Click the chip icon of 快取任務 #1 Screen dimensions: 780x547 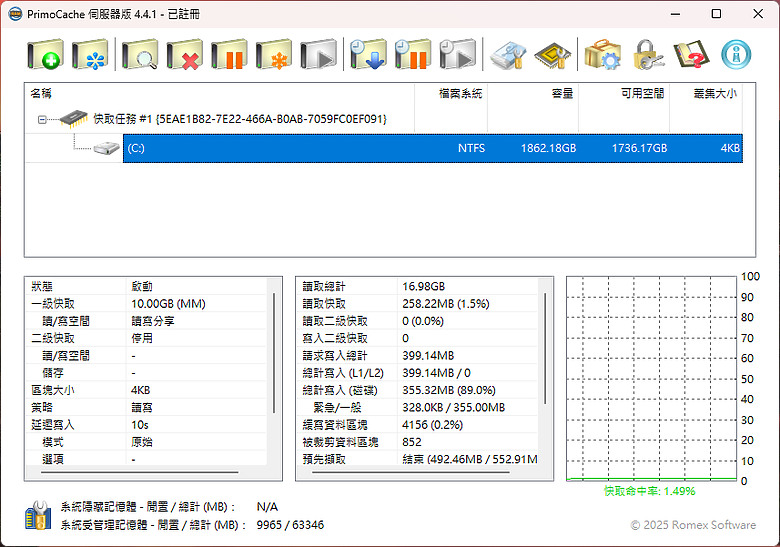(x=74, y=119)
